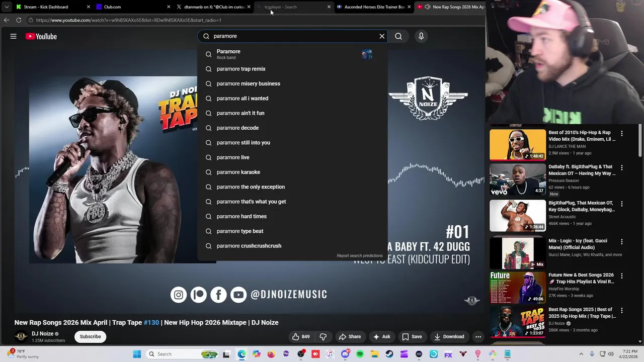
Task: Clear the search box with the X
Action: (382, 36)
